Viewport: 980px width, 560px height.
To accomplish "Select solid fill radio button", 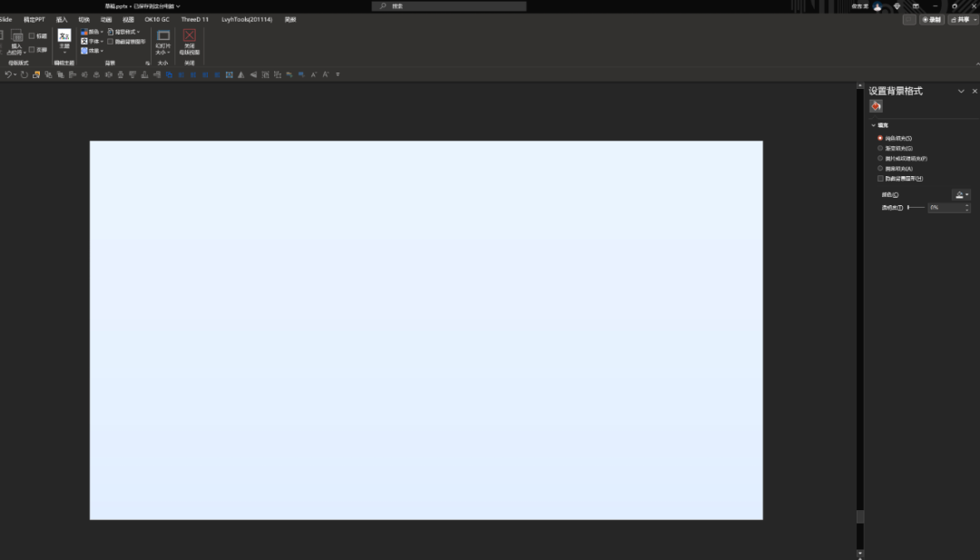I will click(880, 138).
